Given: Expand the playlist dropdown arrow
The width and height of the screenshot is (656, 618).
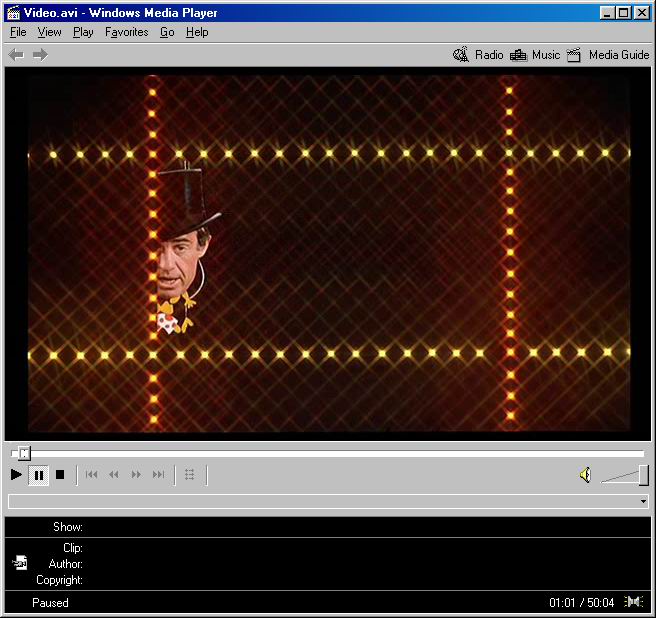Looking at the screenshot, I should coord(643,501).
